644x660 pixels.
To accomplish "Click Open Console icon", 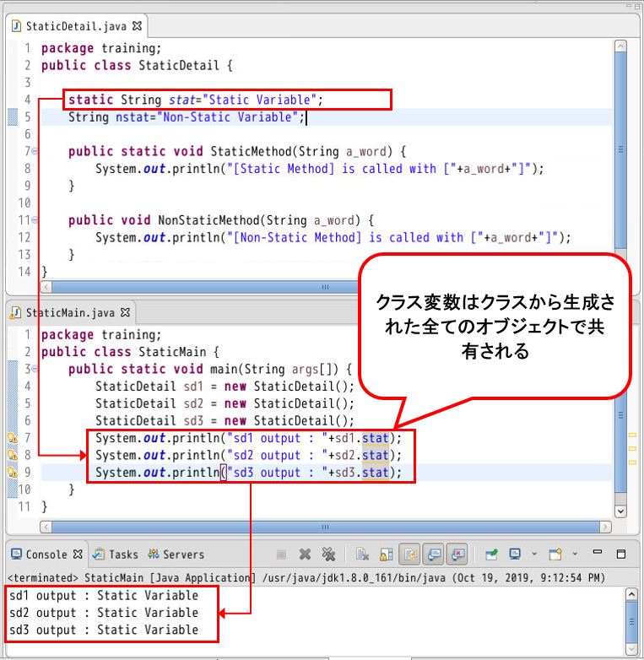I will 555,554.
